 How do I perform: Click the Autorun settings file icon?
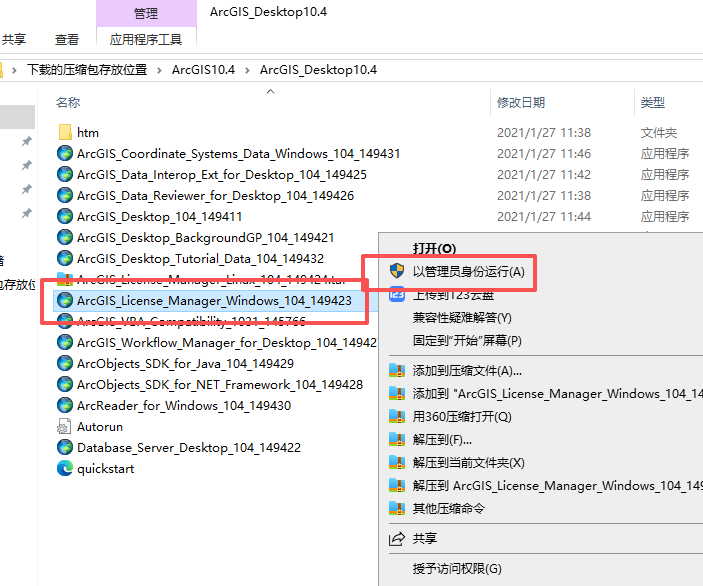tap(64, 426)
